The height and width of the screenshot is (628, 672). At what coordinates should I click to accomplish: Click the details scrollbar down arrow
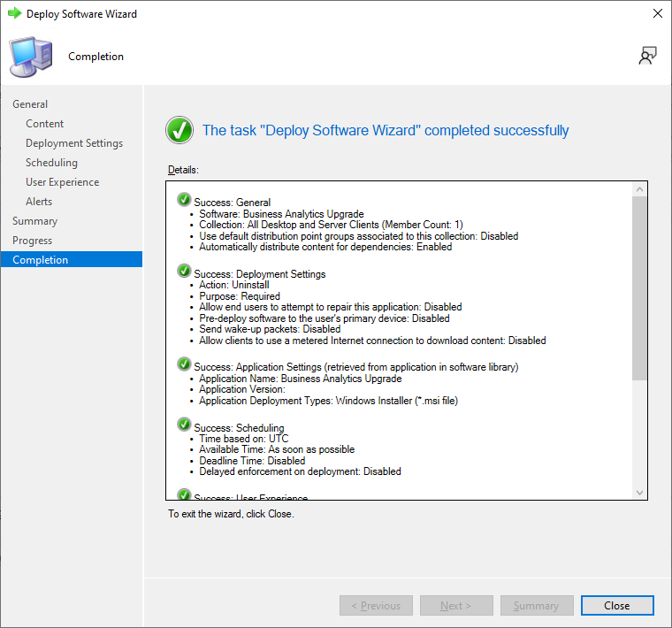tap(639, 493)
